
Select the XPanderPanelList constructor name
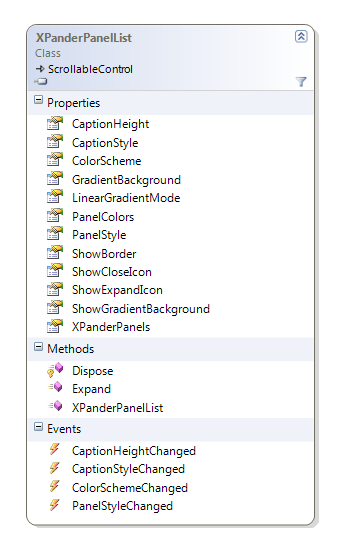click(118, 408)
